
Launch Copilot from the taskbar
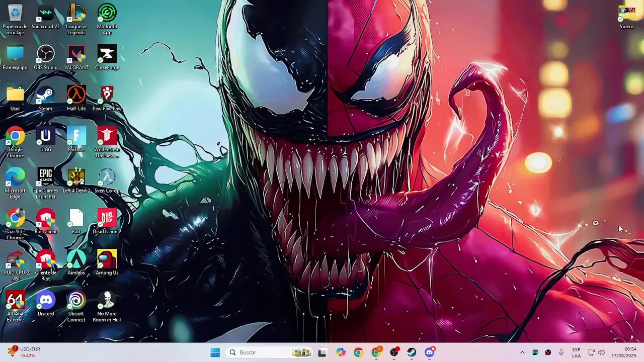coord(341,352)
